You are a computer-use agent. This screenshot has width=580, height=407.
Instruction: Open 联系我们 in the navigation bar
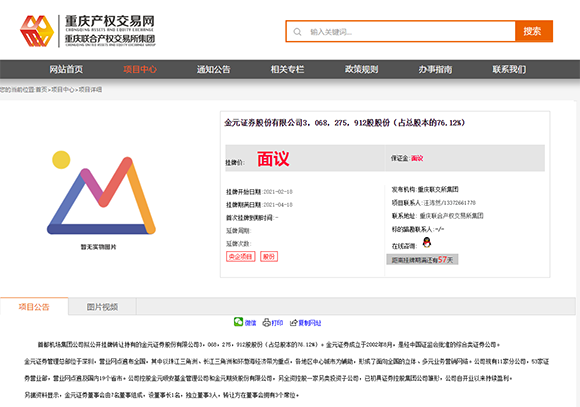tap(509, 69)
